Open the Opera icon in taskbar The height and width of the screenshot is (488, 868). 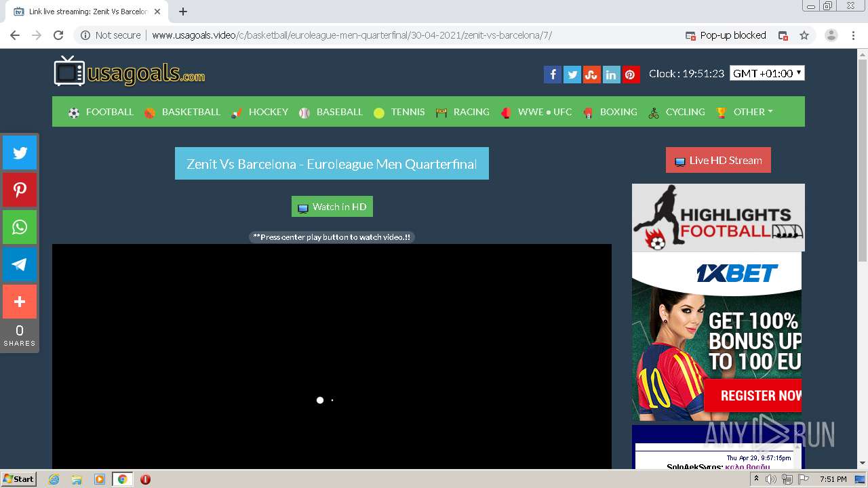click(145, 479)
